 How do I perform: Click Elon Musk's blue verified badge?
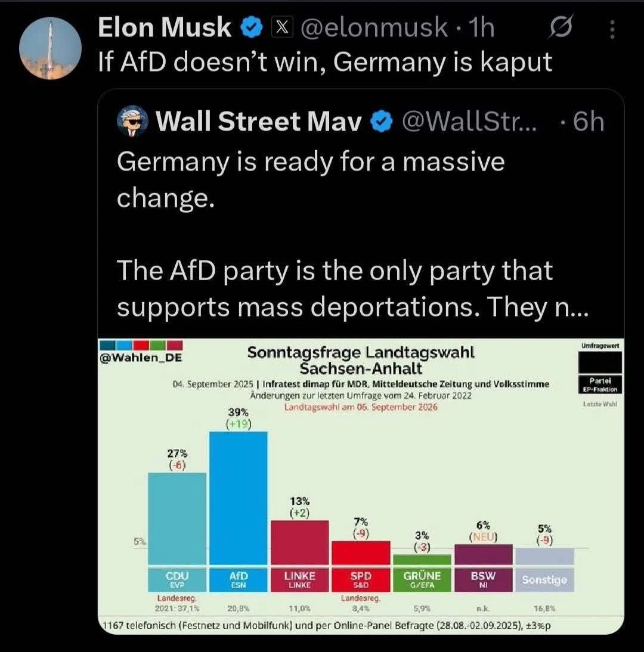coord(251,28)
